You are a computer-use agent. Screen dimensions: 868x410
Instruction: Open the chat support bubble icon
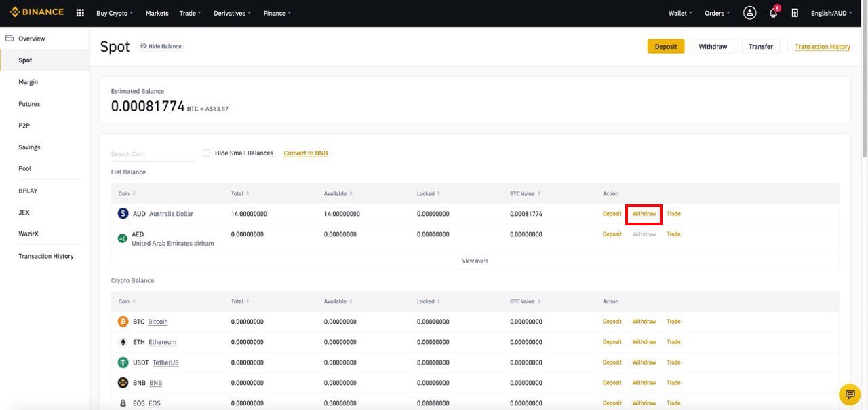pos(850,394)
